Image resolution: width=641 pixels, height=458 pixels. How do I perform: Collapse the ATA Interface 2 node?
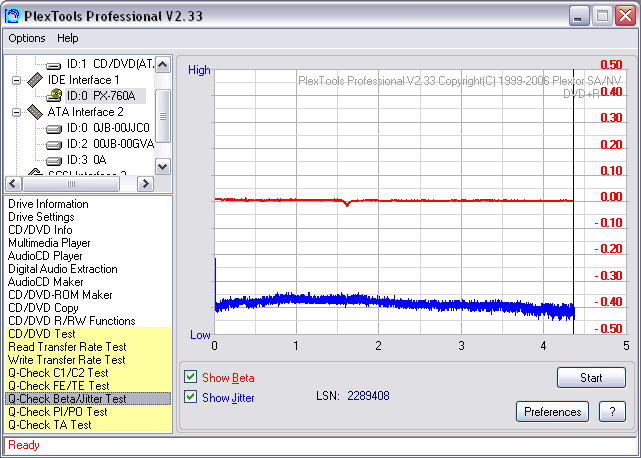coord(16,112)
